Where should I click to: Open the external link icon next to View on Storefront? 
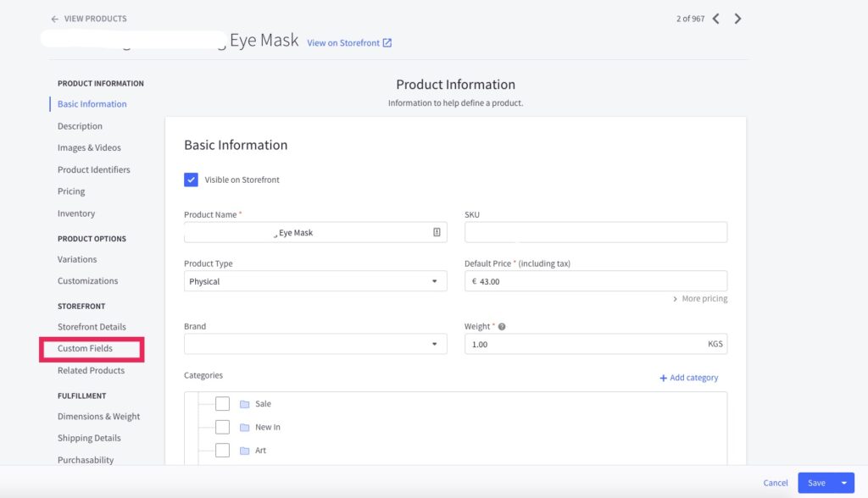click(387, 42)
